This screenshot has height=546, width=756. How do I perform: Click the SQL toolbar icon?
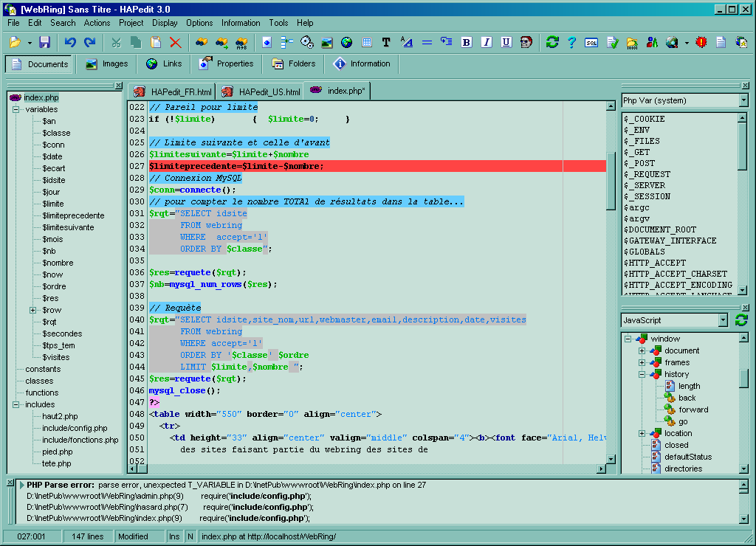pos(591,43)
